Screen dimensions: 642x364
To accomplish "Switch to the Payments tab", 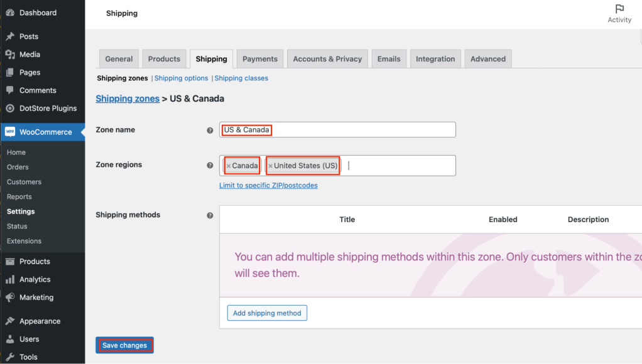I will click(x=259, y=58).
